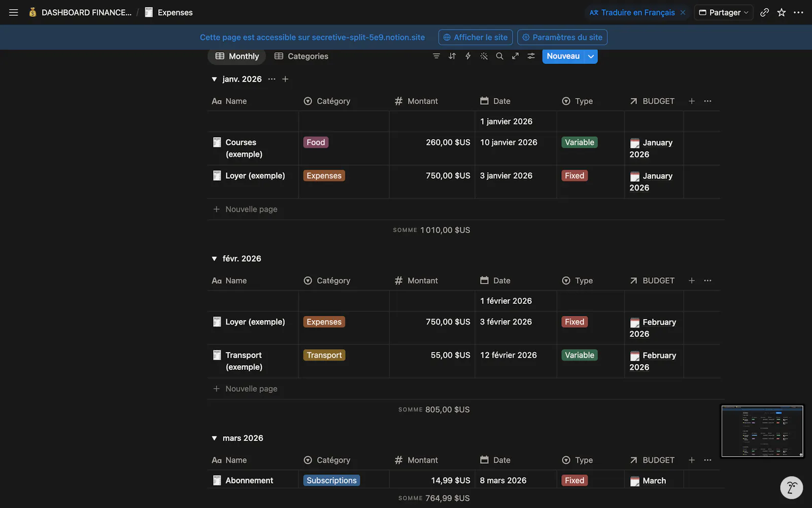
Task: Open database search magnifier
Action: [x=500, y=56]
